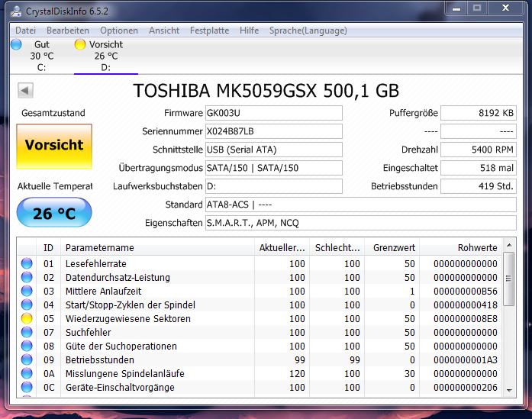The height and width of the screenshot is (419, 532).
Task: Open the Optionen menu
Action: (x=119, y=31)
